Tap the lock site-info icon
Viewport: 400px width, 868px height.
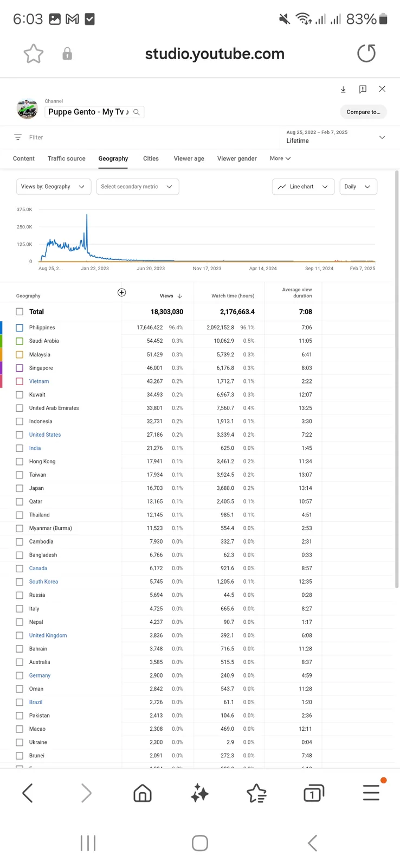pos(67,54)
